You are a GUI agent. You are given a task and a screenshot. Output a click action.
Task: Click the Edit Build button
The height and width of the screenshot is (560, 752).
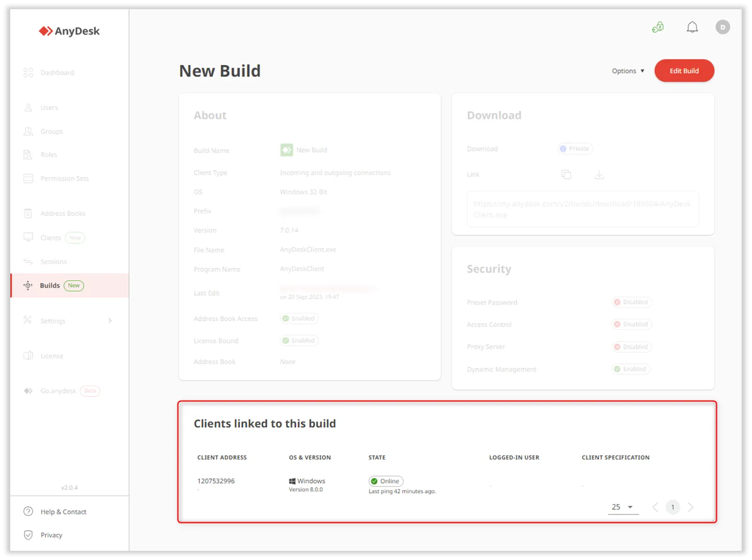683,71
